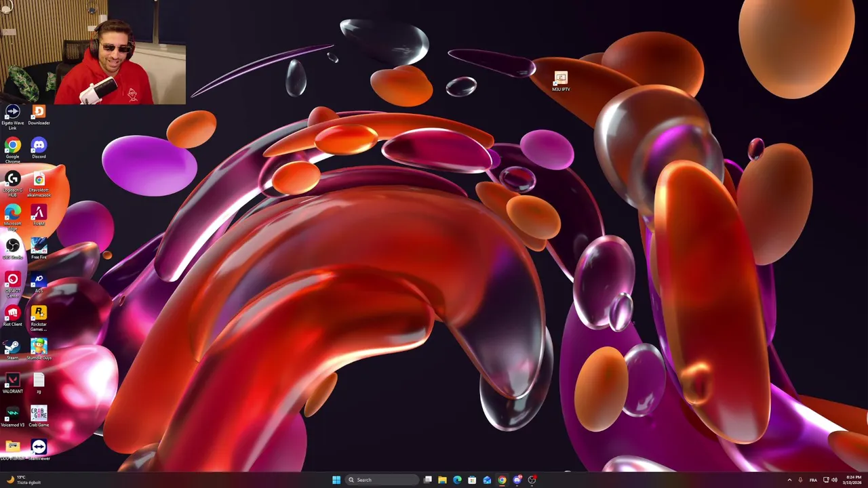Select the Free Fire desktop shortcut

click(39, 248)
